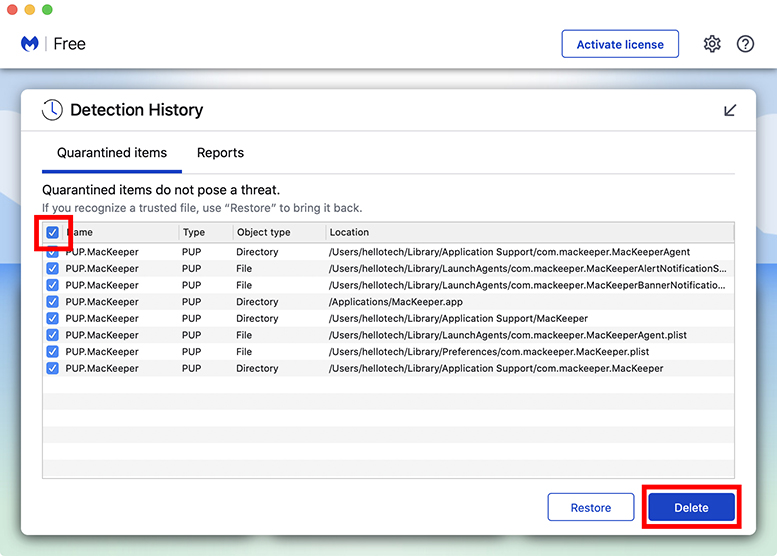Viewport: 777px width, 556px height.
Task: Click the Free edition label
Action: coord(69,44)
